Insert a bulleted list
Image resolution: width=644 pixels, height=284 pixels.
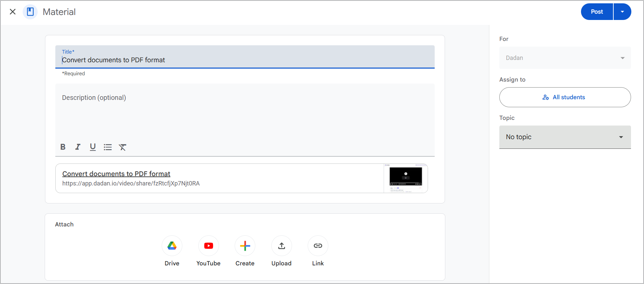coord(108,147)
